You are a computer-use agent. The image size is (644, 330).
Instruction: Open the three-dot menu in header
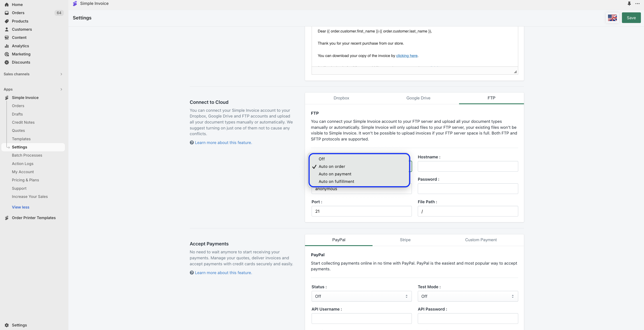click(637, 4)
